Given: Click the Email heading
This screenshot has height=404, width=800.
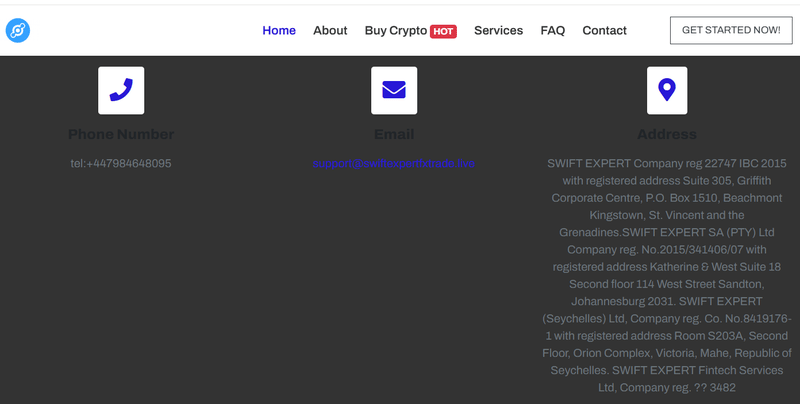Looking at the screenshot, I should click(x=394, y=134).
